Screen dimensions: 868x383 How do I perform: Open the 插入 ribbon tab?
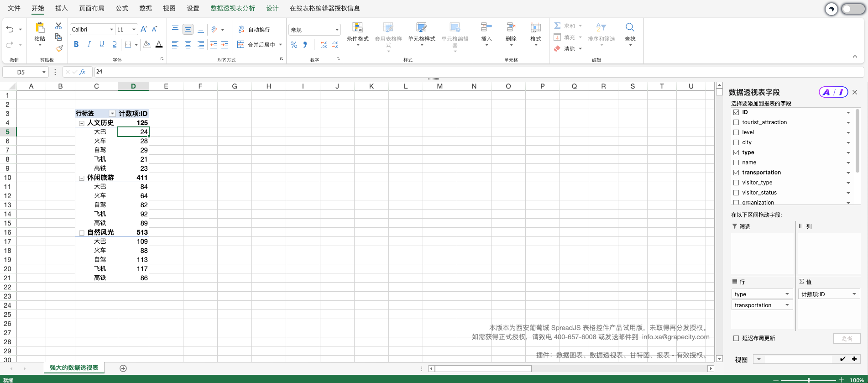tap(61, 8)
